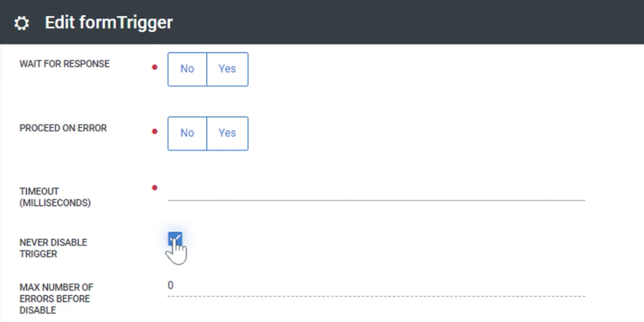Set Proceed On Error to No
This screenshot has height=322, width=644.
(x=187, y=133)
